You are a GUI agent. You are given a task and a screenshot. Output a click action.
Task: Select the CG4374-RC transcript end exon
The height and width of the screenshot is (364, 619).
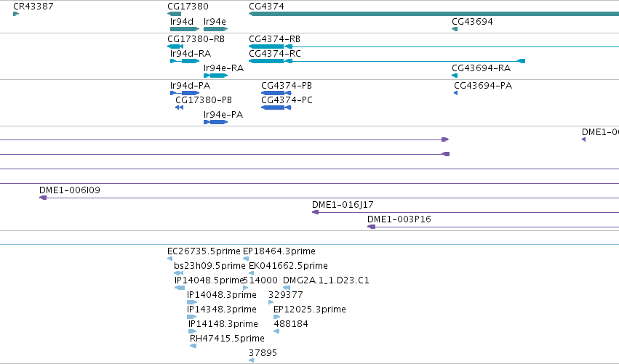(x=522, y=61)
